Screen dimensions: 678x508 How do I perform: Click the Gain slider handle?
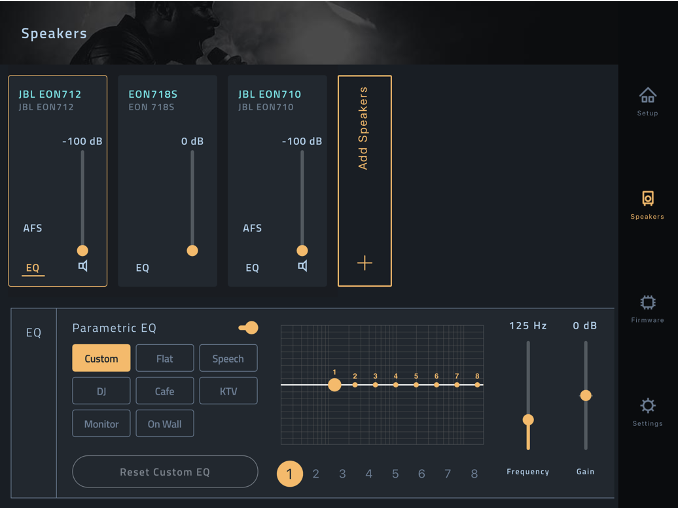pyautogui.click(x=586, y=395)
